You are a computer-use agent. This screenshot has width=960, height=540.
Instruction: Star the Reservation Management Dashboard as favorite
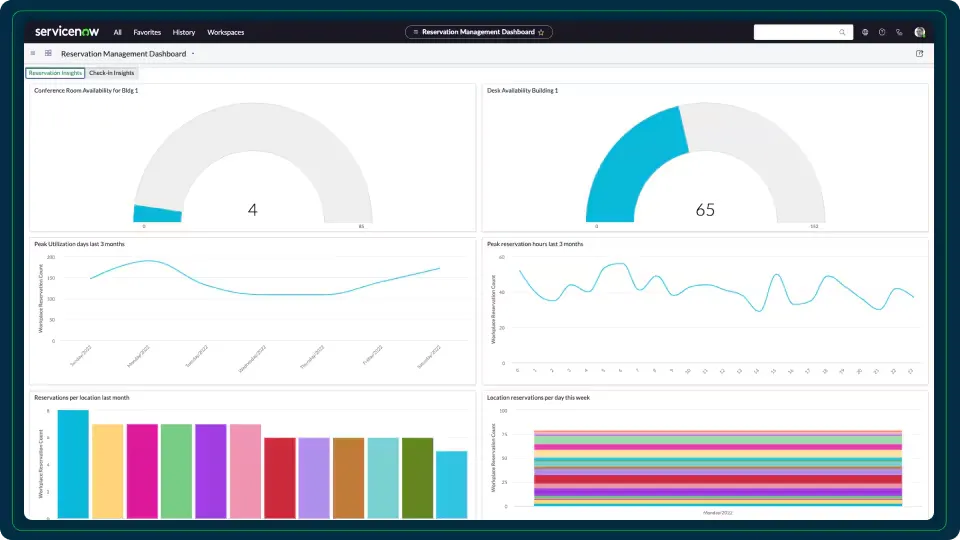(x=541, y=32)
